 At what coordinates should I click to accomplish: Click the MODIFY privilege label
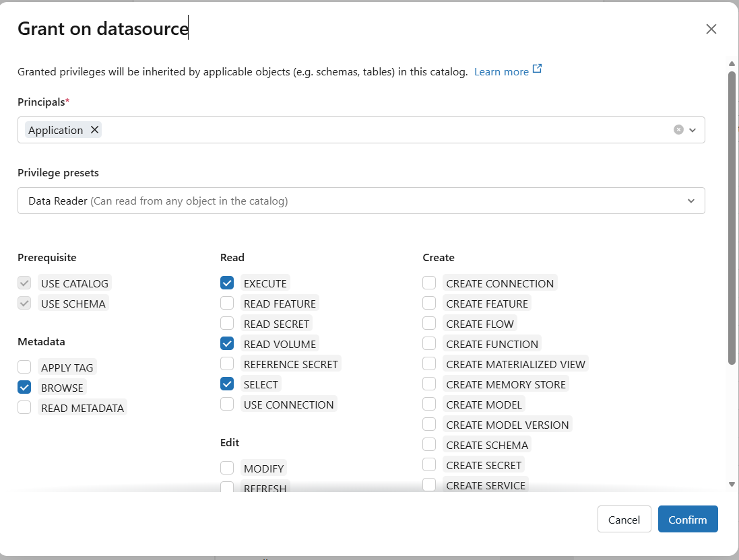click(x=264, y=468)
